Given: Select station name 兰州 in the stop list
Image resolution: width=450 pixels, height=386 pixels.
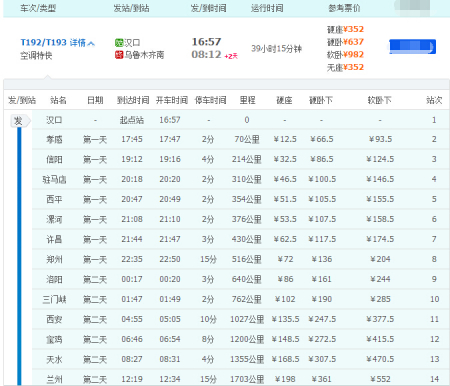Looking at the screenshot, I should pos(54,379).
